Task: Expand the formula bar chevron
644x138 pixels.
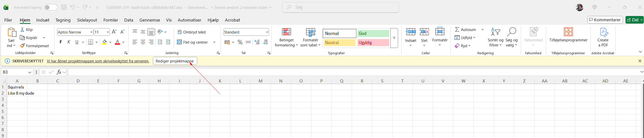Action: pos(642,72)
